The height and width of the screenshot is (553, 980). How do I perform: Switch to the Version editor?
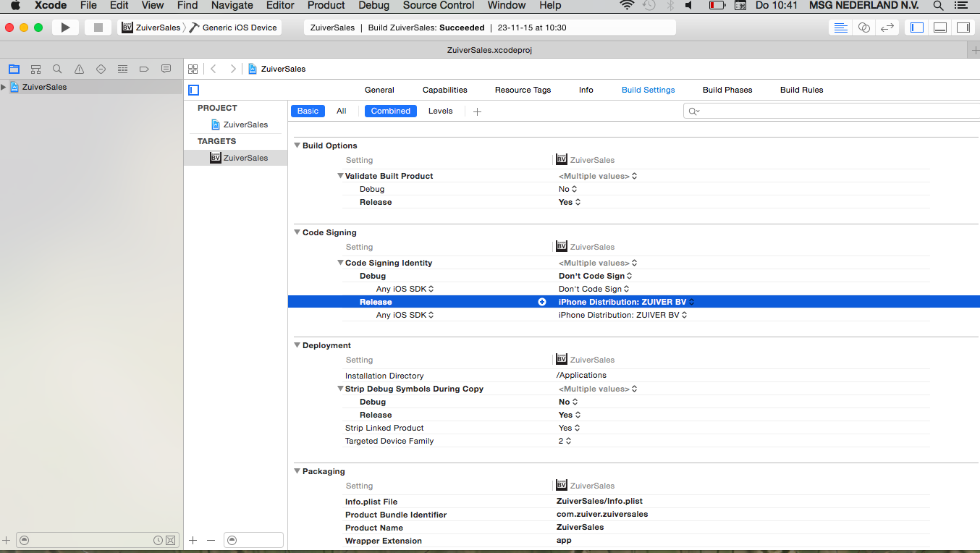click(x=887, y=28)
